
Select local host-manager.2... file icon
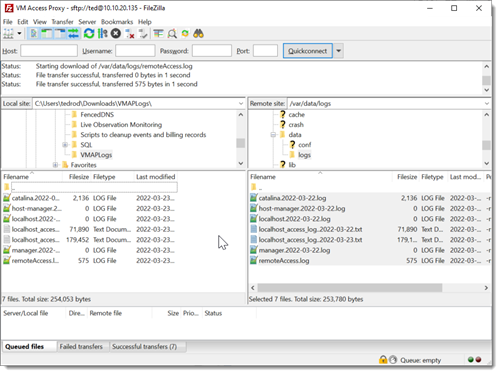click(7, 208)
